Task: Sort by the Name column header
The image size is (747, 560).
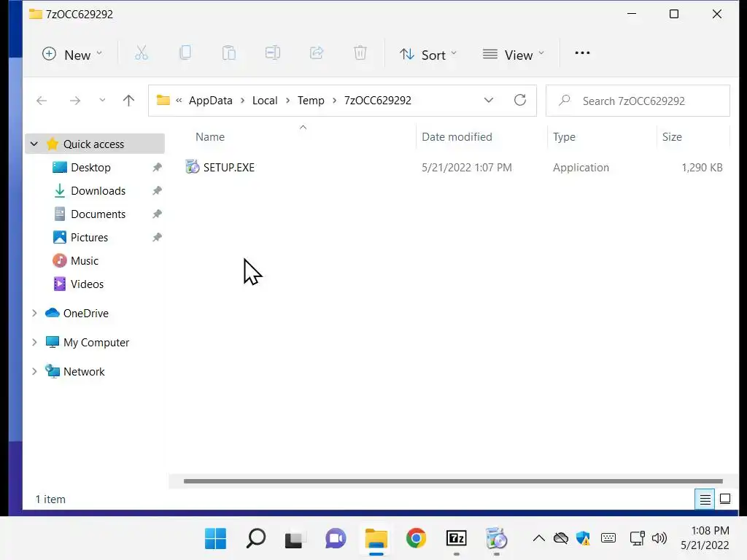Action: 210,136
